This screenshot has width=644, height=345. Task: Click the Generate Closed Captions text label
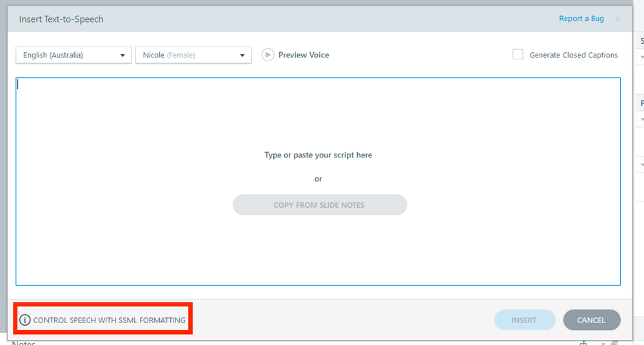[x=573, y=55]
